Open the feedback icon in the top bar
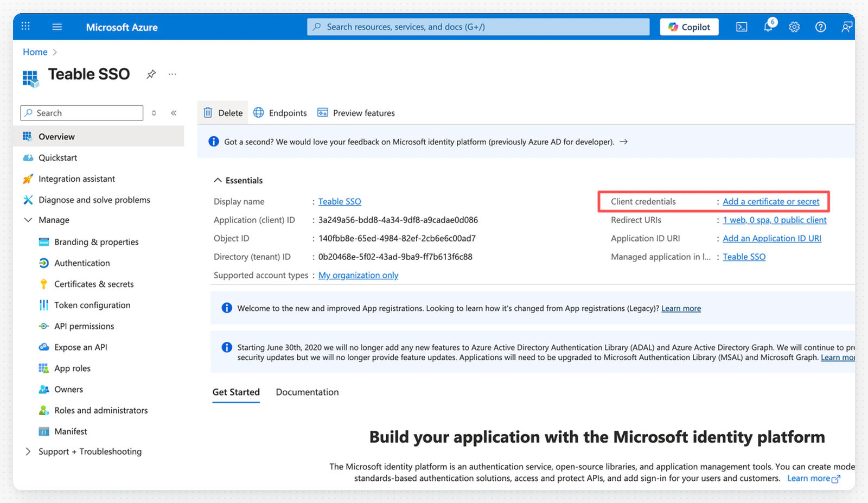This screenshot has width=868, height=503. (x=846, y=27)
